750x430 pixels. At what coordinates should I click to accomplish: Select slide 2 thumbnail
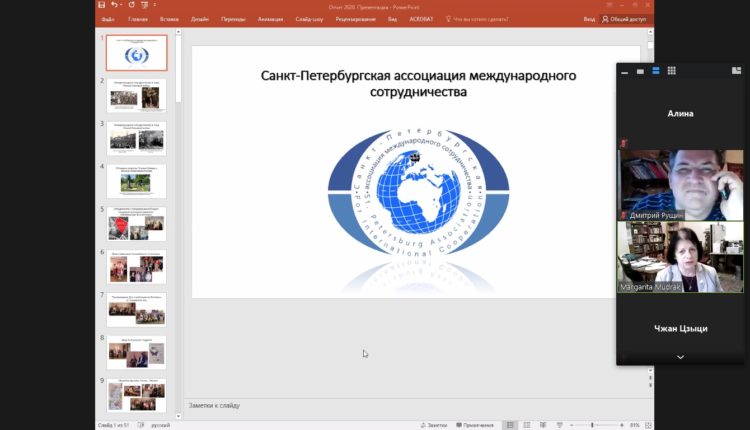136,96
